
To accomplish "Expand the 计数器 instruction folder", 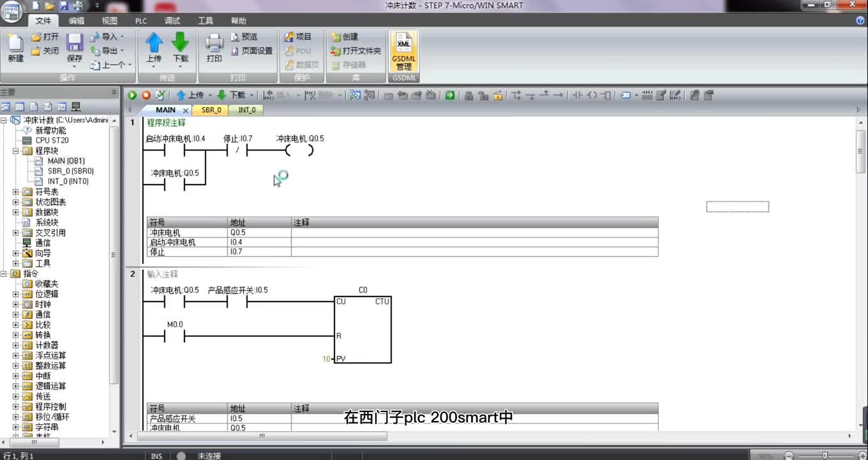I will pyautogui.click(x=15, y=345).
